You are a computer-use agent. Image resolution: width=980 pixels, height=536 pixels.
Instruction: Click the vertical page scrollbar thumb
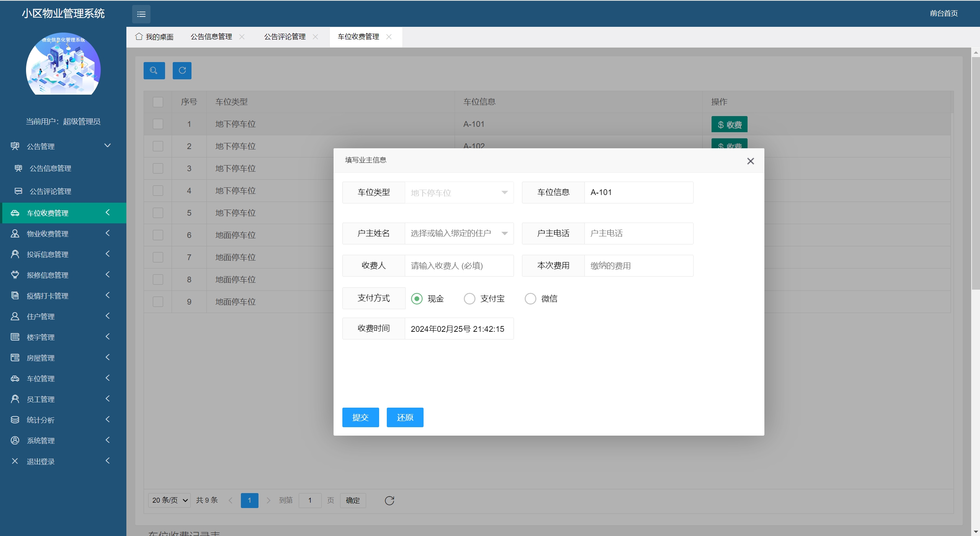[975, 172]
